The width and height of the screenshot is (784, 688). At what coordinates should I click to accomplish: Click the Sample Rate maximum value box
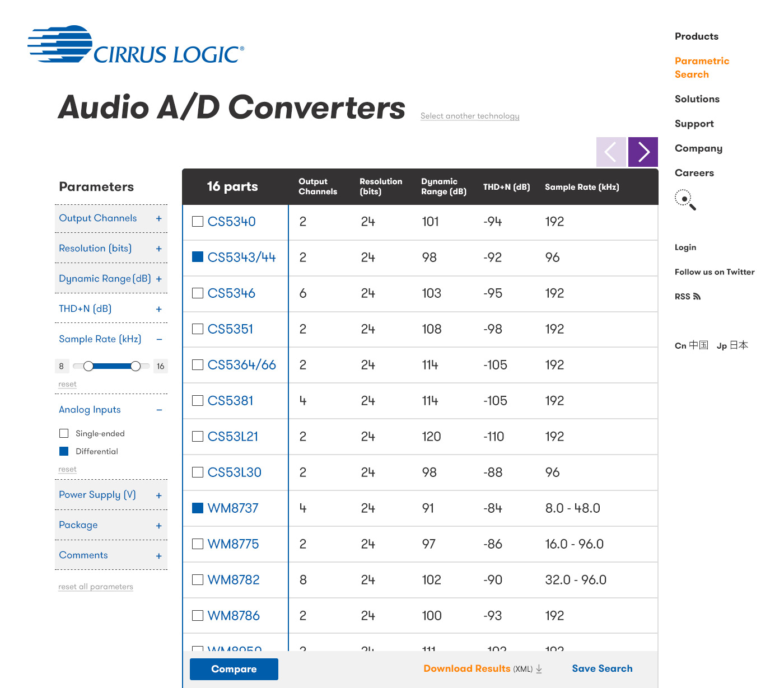tap(161, 366)
